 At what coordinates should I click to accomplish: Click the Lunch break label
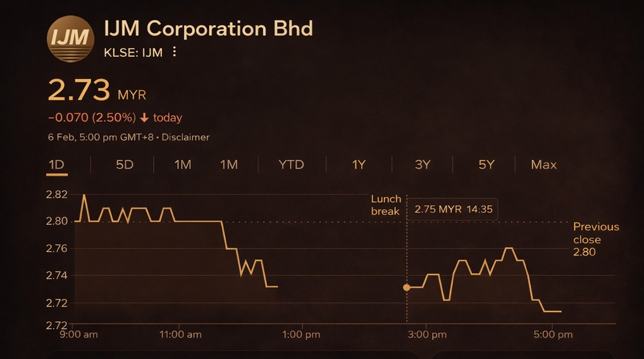pyautogui.click(x=385, y=205)
